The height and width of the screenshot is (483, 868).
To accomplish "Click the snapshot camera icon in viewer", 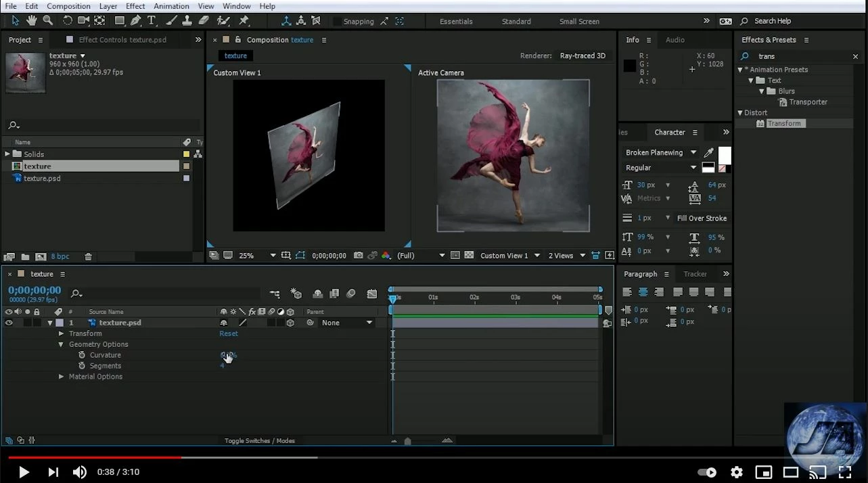I will [359, 256].
